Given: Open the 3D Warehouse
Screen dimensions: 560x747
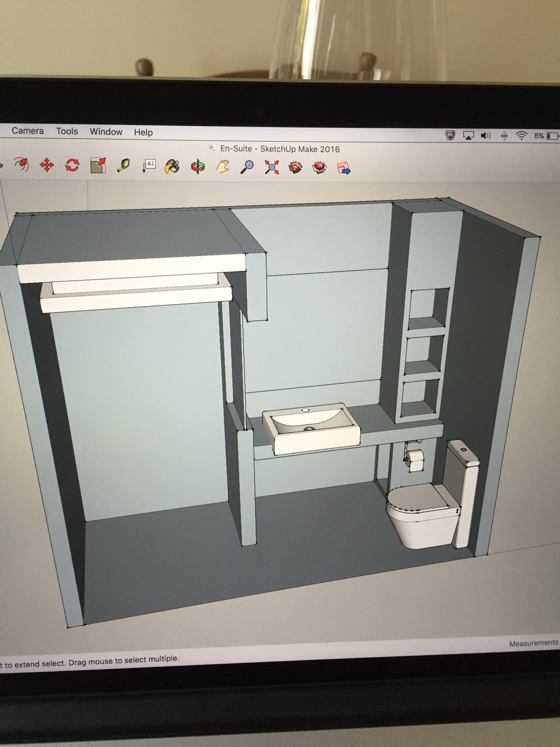Looking at the screenshot, I should pyautogui.click(x=295, y=167).
